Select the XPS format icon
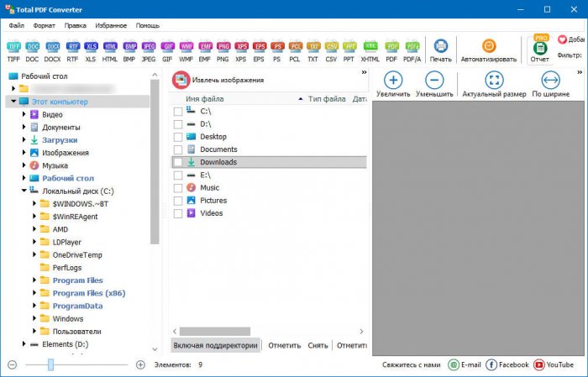Viewport: 588px width, 377px height. (241, 47)
